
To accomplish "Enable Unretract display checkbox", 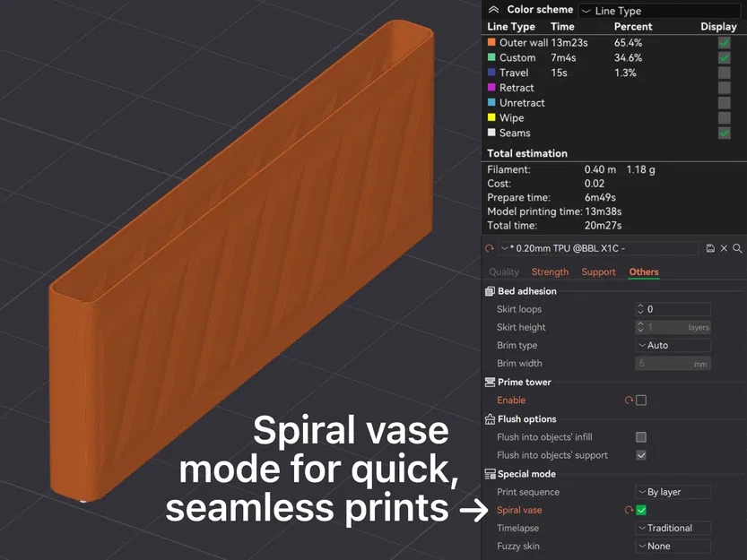I will click(x=725, y=103).
